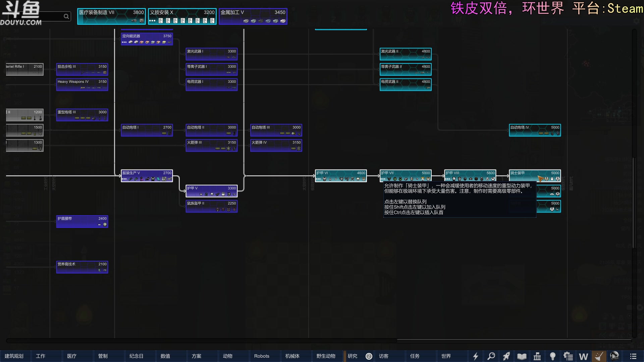Select the 等离子武器 I research node
644x362 pixels.
212,69
